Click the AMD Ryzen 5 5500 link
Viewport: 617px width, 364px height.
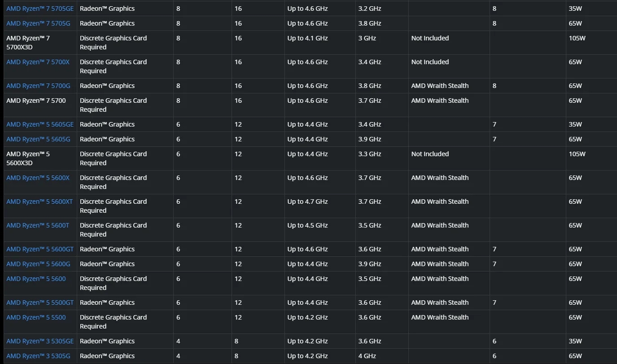pos(36,317)
